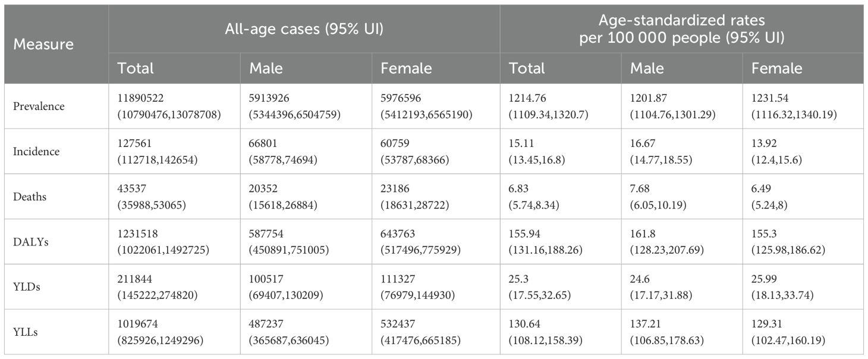
Task: Click the YLDs row label
Action: pos(27,287)
